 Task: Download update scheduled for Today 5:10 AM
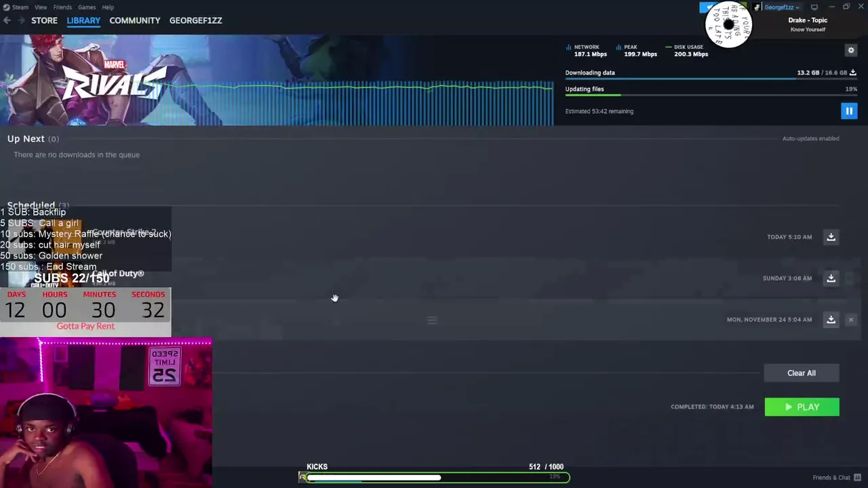point(831,237)
